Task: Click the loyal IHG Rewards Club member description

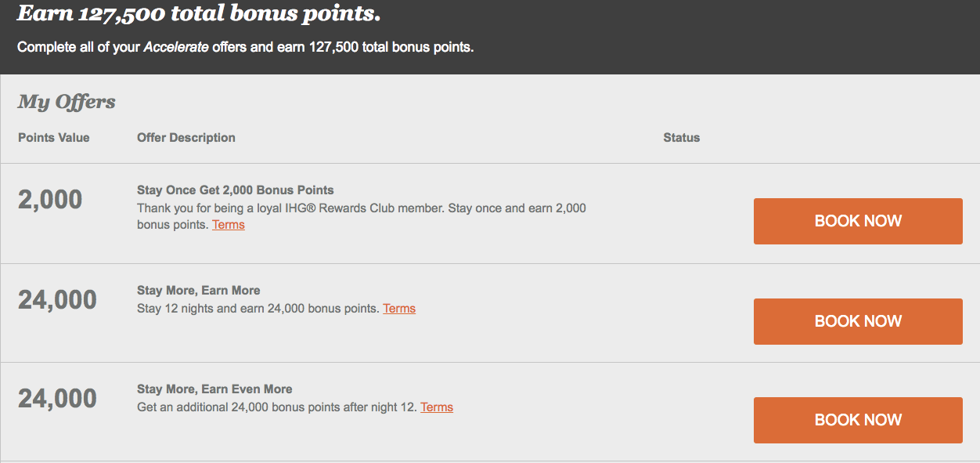Action: (x=361, y=208)
